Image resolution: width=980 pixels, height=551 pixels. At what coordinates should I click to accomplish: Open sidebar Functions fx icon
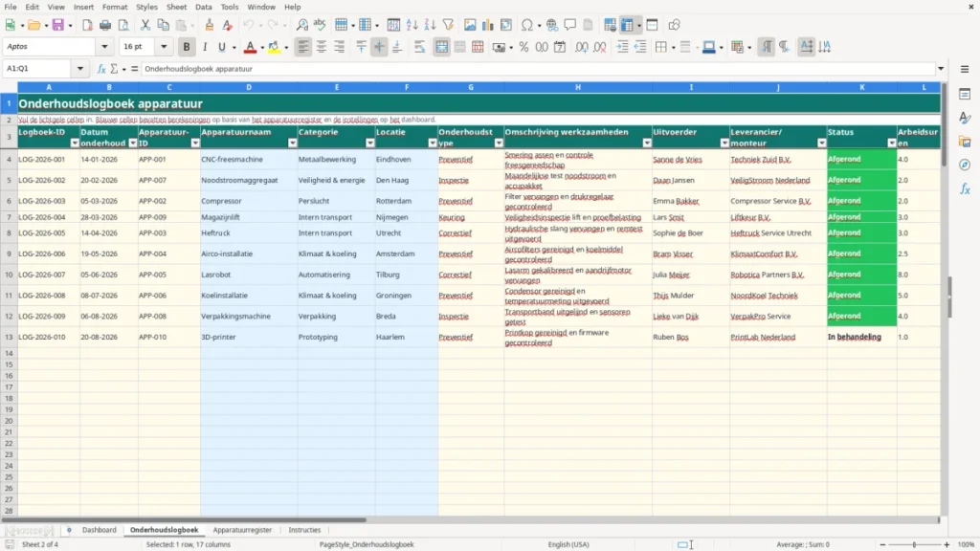(x=965, y=188)
